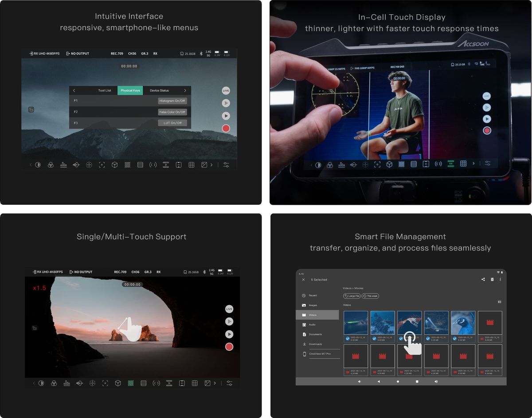The height and width of the screenshot is (418, 532).
Task: Open the Device Status tab
Action: tap(159, 90)
